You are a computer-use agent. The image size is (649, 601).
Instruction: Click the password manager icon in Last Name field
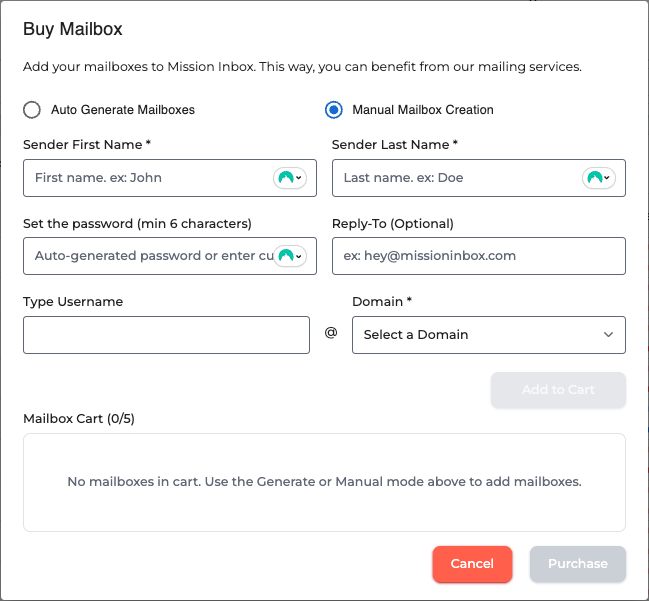tap(598, 178)
